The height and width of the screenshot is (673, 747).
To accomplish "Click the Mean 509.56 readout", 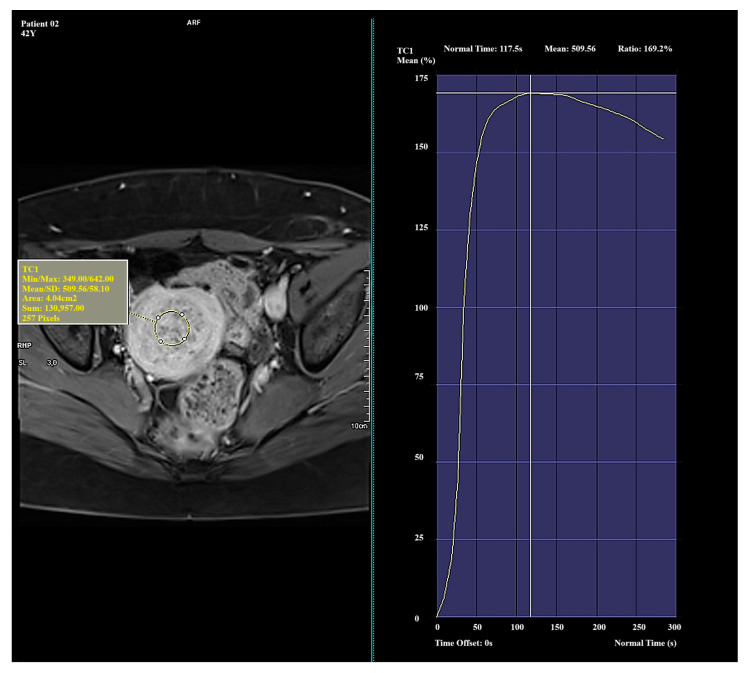I will point(570,49).
